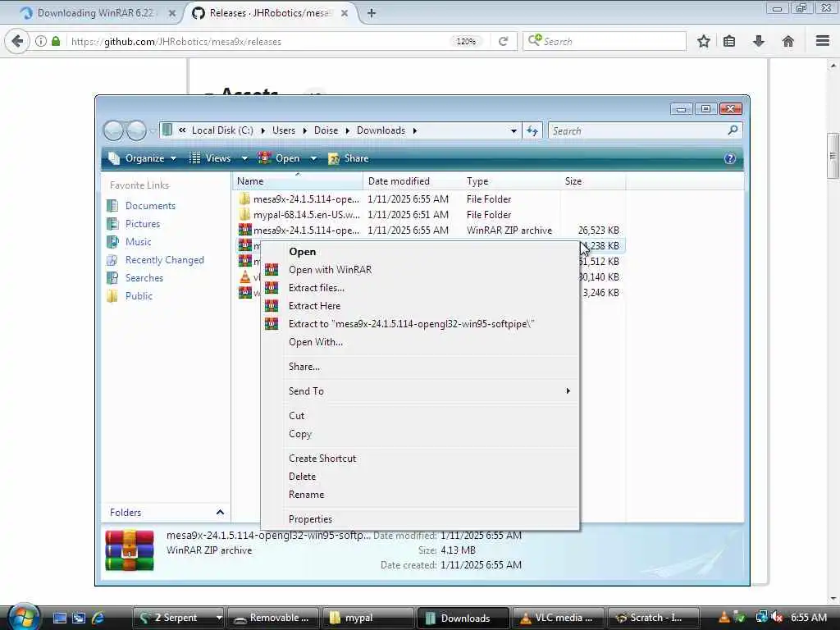Open the Views dropdown arrow

coord(244,158)
